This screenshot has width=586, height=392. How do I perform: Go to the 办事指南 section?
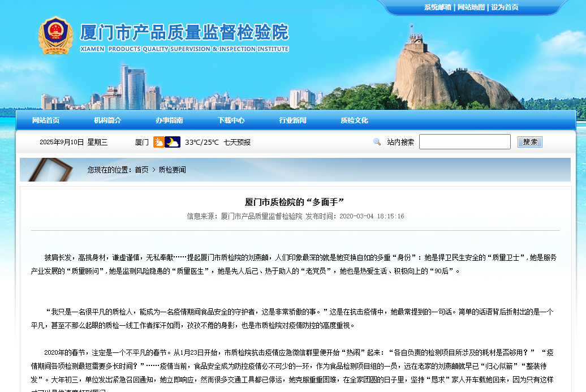169,120
